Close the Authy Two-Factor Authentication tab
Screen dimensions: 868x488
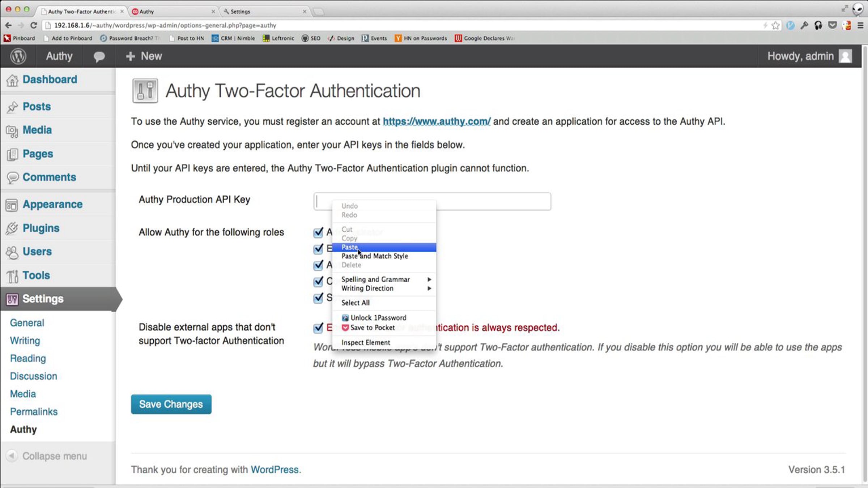point(122,12)
